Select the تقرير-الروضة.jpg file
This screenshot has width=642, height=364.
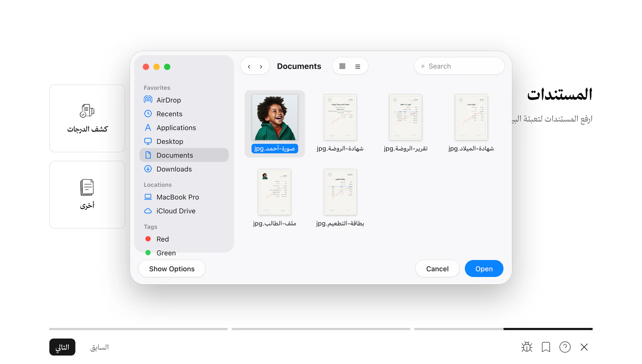[406, 124]
